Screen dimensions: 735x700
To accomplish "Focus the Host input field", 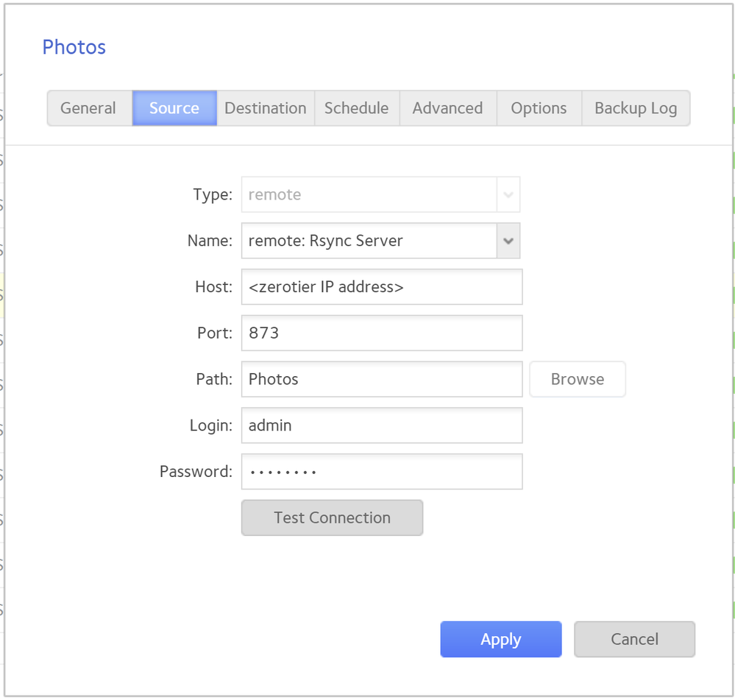I will pos(381,287).
